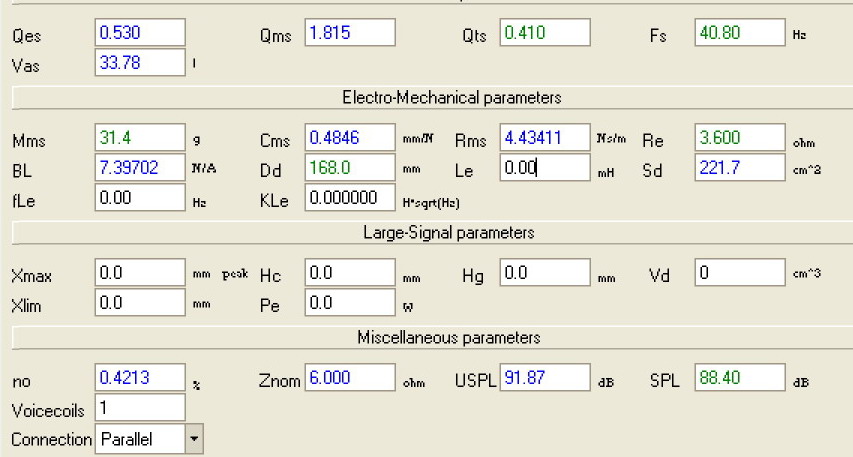Click the Large-Signal parameters section header
853x457 pixels.
448,232
